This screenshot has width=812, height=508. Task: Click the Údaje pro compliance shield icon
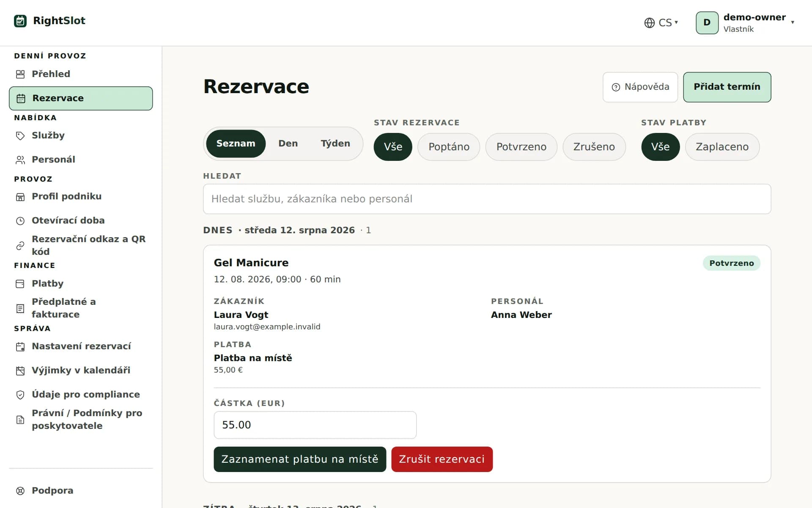[20, 395]
